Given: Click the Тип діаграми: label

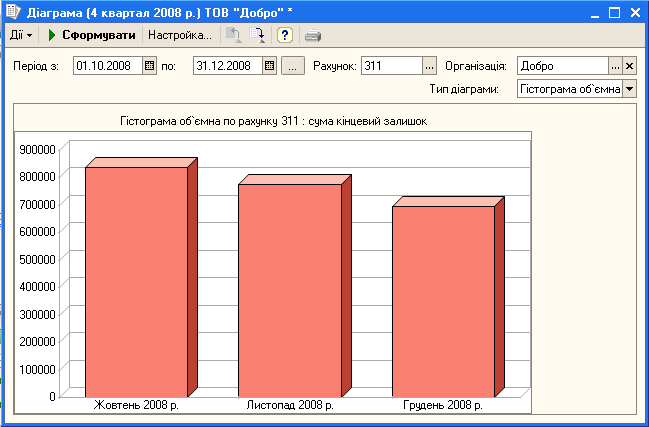Looking at the screenshot, I should tap(464, 89).
